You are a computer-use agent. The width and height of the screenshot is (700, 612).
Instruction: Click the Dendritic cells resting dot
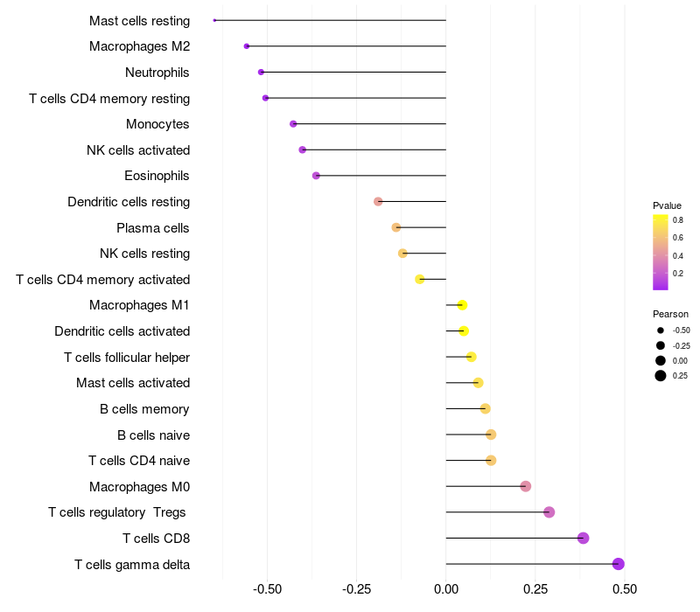coord(378,202)
